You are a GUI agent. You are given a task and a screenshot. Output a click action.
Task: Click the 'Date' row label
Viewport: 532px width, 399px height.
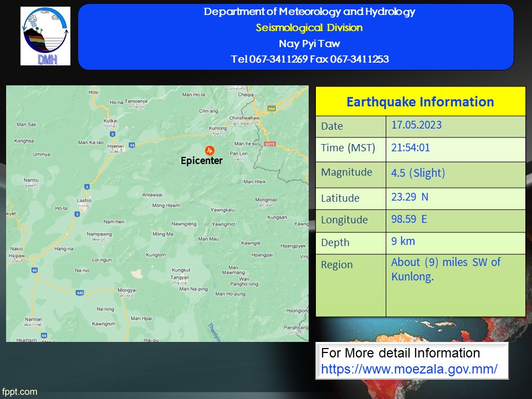pos(332,126)
